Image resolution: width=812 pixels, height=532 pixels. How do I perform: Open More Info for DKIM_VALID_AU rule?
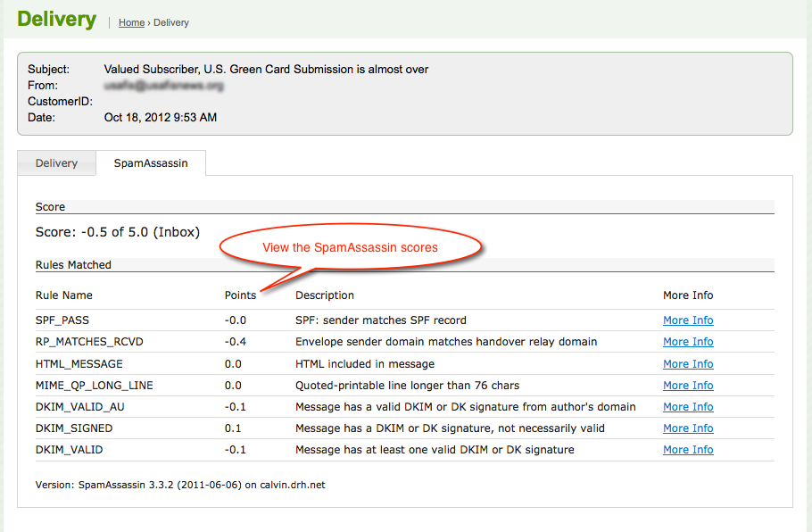687,407
